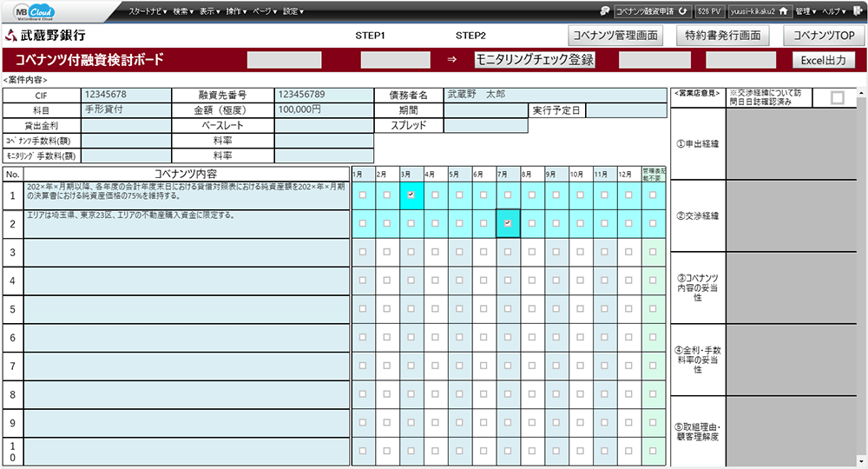The width and height of the screenshot is (868, 469).
Task: Click the home icon next to yuusi-kikaku2
Action: tap(783, 12)
